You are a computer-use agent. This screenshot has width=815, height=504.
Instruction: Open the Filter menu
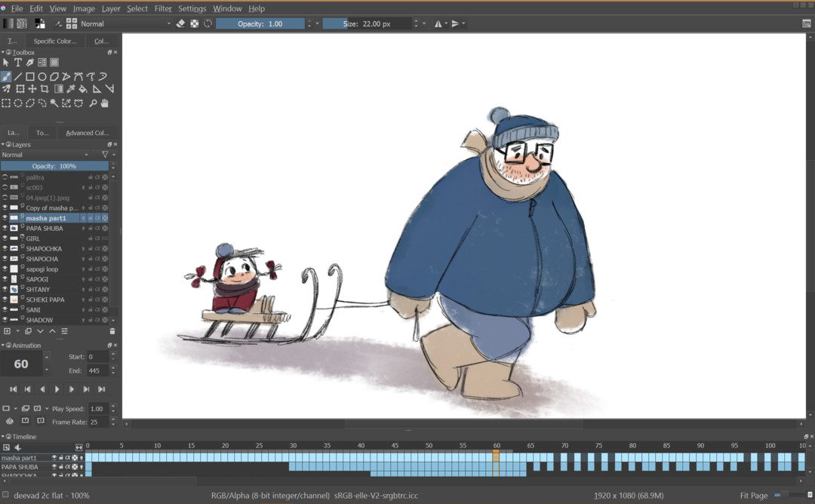(x=163, y=8)
